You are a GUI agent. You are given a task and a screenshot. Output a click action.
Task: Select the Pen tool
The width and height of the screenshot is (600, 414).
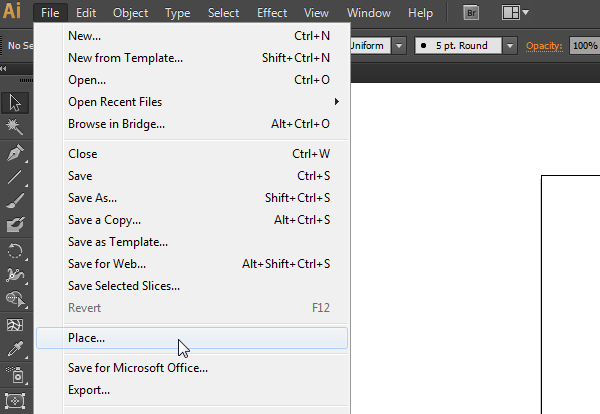[15, 153]
